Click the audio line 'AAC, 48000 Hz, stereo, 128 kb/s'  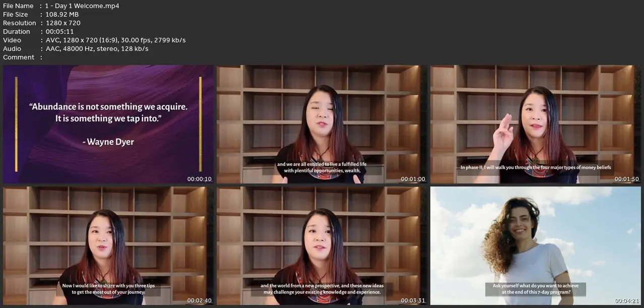(97, 49)
